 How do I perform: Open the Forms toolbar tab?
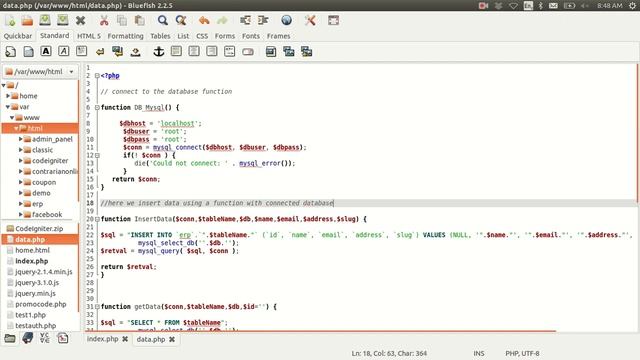pos(225,36)
